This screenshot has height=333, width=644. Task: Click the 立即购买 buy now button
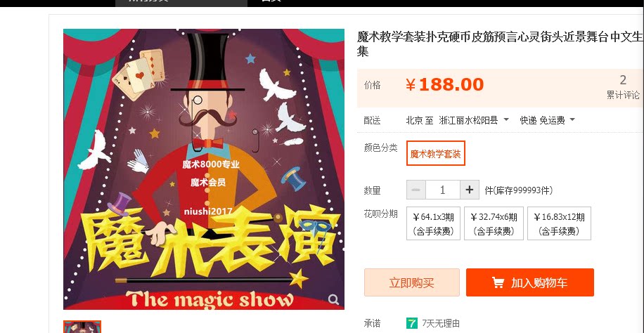411,282
